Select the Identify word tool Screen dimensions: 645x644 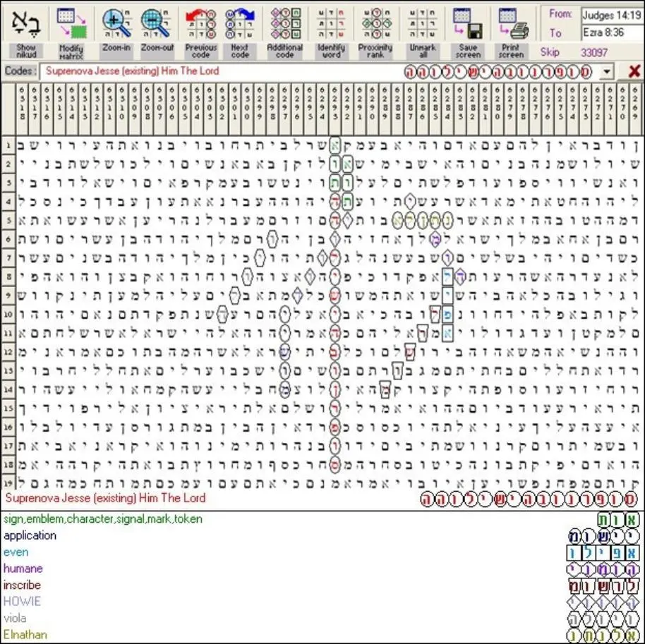click(x=331, y=23)
